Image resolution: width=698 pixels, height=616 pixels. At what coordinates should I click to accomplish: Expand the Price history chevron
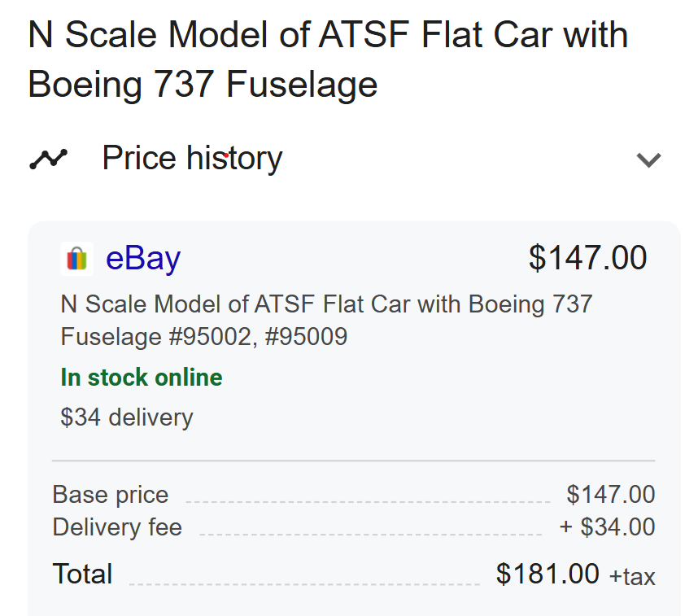click(648, 159)
